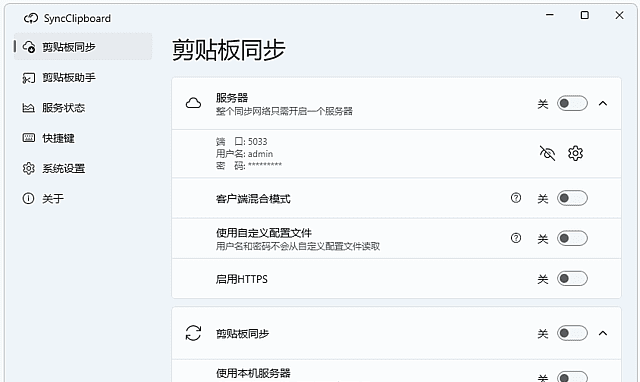
Task: Turn on the 剪贴板同步 card switch
Action: pyautogui.click(x=572, y=333)
